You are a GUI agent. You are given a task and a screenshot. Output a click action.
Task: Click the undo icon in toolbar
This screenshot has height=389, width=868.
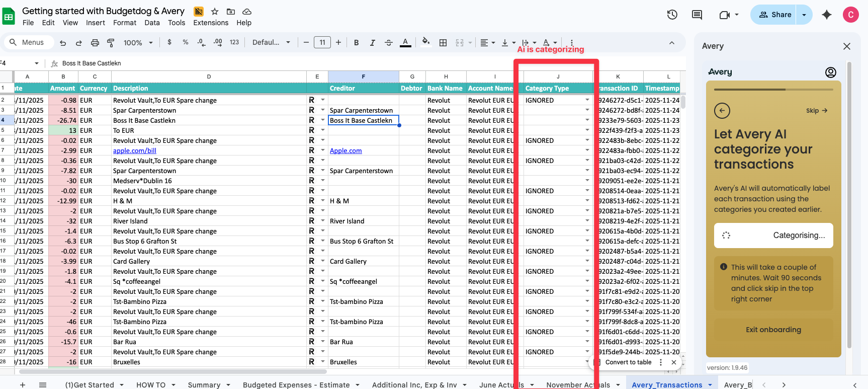(63, 43)
